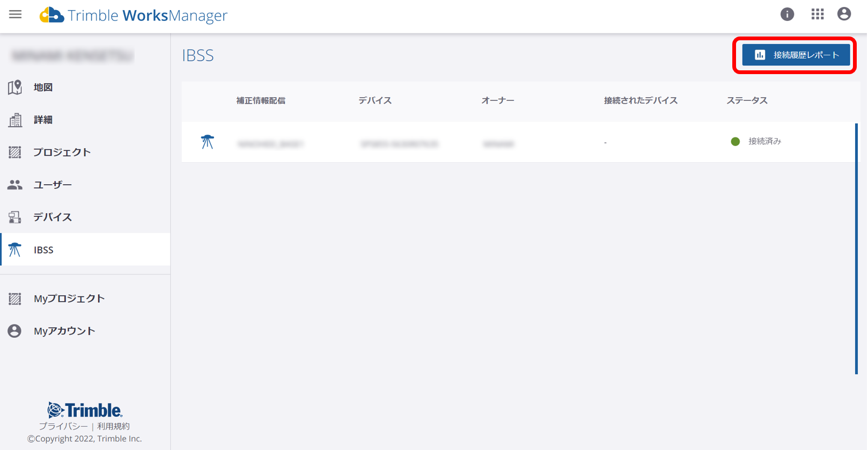Viewport: 868px width, 450px height.
Task: Click the Trimble WorksManager logo
Action: [x=134, y=15]
